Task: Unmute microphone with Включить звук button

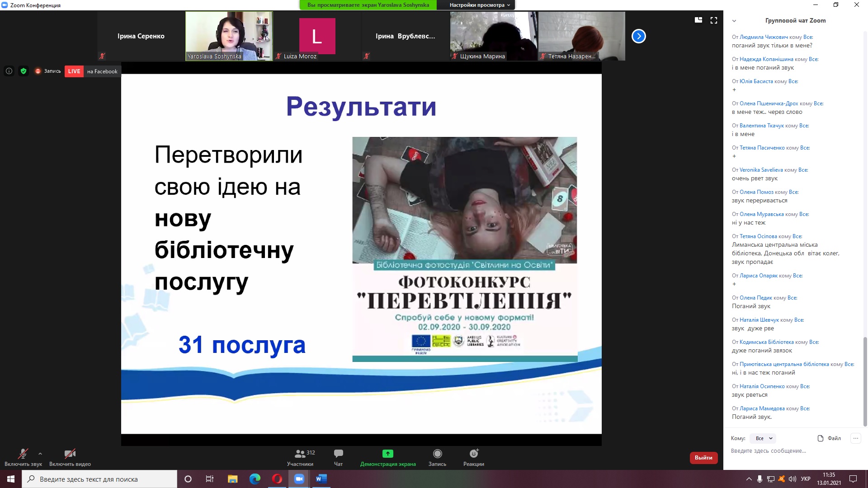Action: coord(23,457)
